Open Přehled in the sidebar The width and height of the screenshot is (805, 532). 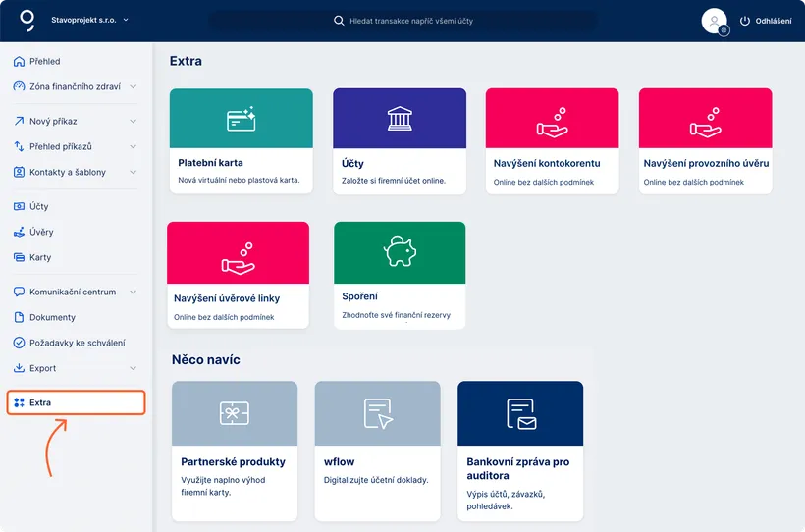coord(44,61)
